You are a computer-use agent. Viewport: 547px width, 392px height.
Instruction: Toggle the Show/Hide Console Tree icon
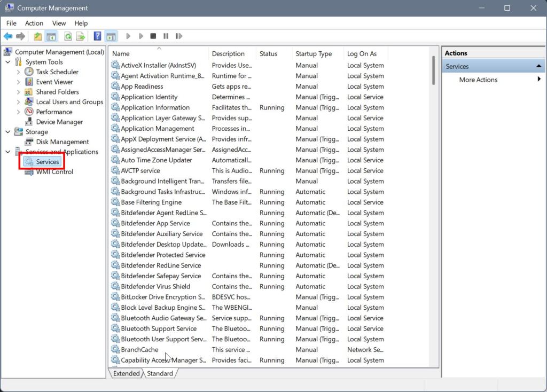[51, 36]
